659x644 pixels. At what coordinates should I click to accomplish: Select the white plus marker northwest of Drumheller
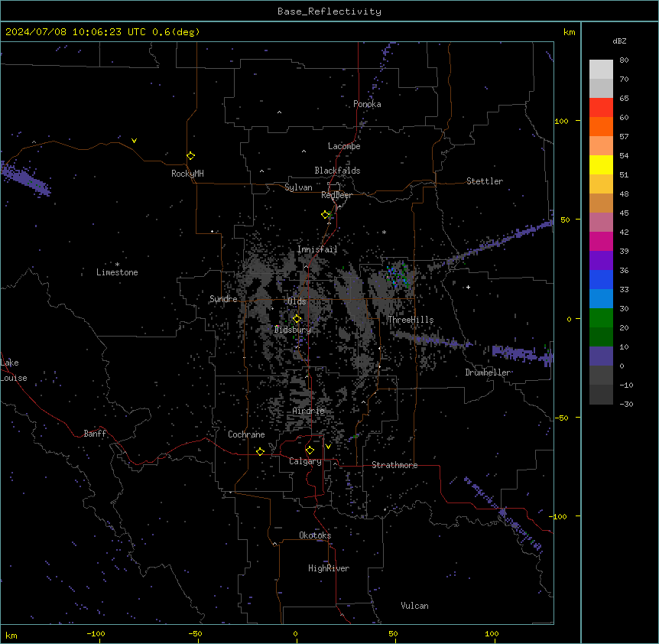[x=468, y=287]
